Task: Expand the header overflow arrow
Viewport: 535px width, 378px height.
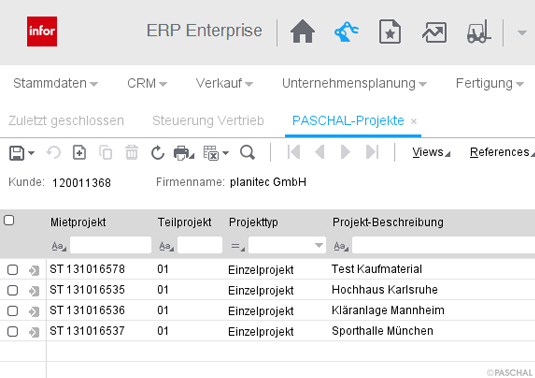Action: (x=522, y=33)
